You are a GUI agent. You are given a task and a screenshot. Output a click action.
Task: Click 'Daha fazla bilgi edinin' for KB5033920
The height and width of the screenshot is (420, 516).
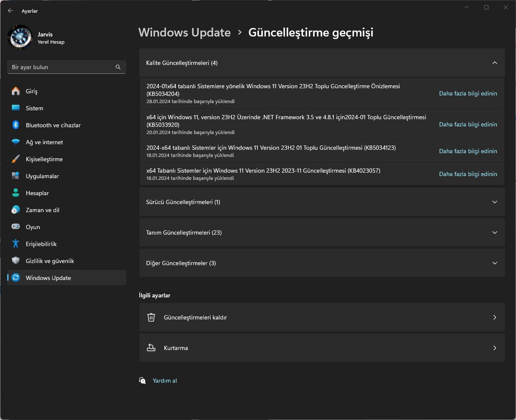[x=468, y=124]
